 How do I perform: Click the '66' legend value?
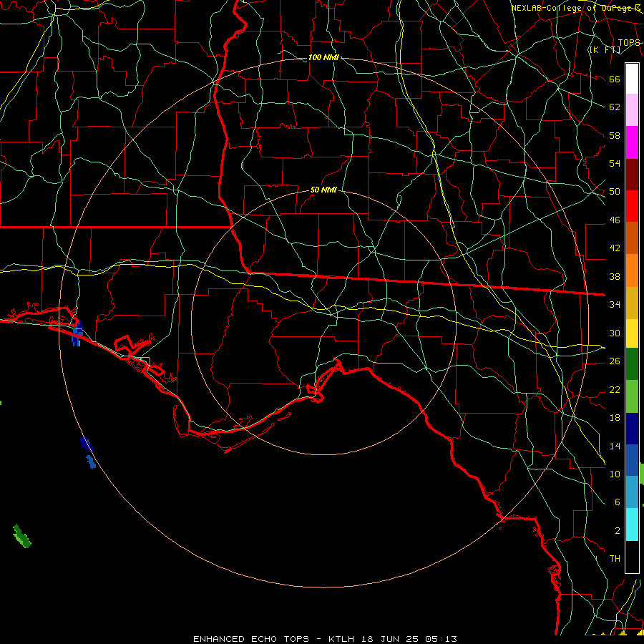615,79
